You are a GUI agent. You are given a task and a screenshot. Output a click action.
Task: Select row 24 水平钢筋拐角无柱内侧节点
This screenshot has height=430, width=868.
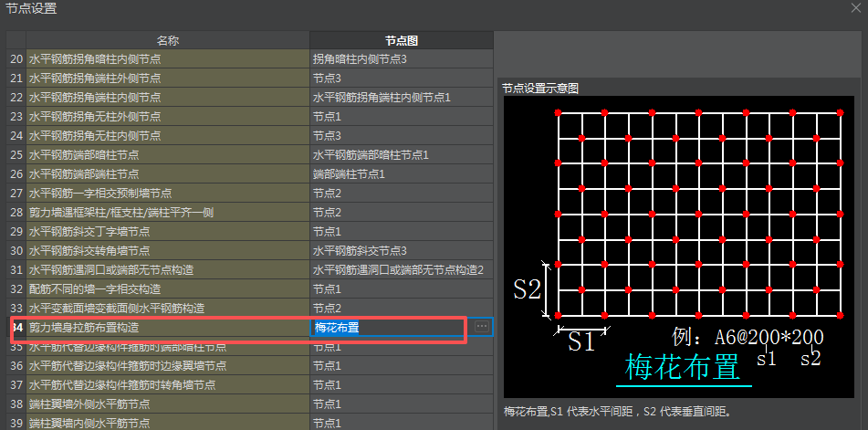[168, 136]
